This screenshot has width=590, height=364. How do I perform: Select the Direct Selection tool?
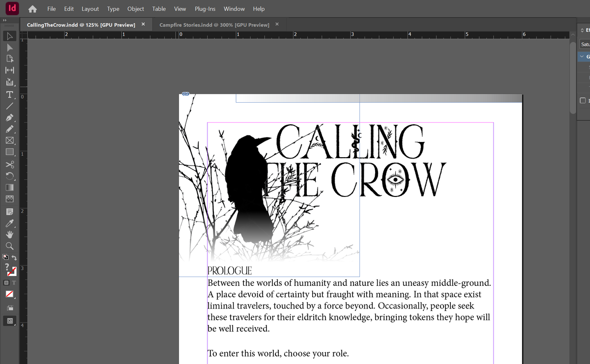click(9, 48)
